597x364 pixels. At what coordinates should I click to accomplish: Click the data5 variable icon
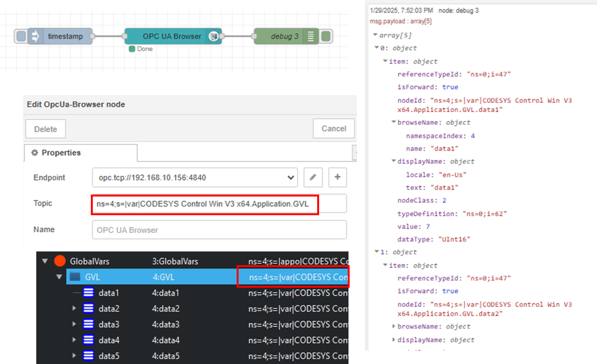pos(89,356)
